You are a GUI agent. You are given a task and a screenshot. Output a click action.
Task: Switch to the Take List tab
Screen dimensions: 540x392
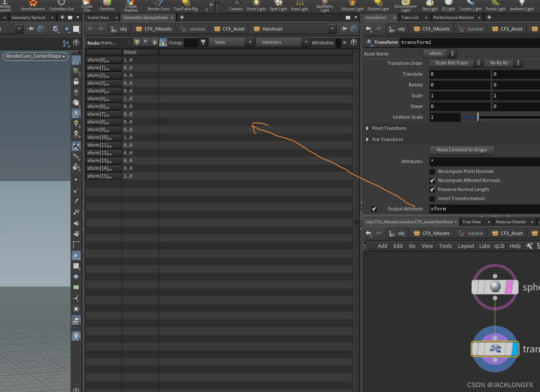coord(410,17)
